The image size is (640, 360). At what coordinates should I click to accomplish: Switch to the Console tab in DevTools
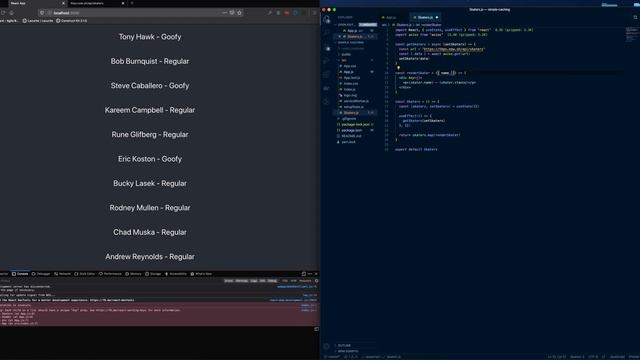(x=20, y=274)
